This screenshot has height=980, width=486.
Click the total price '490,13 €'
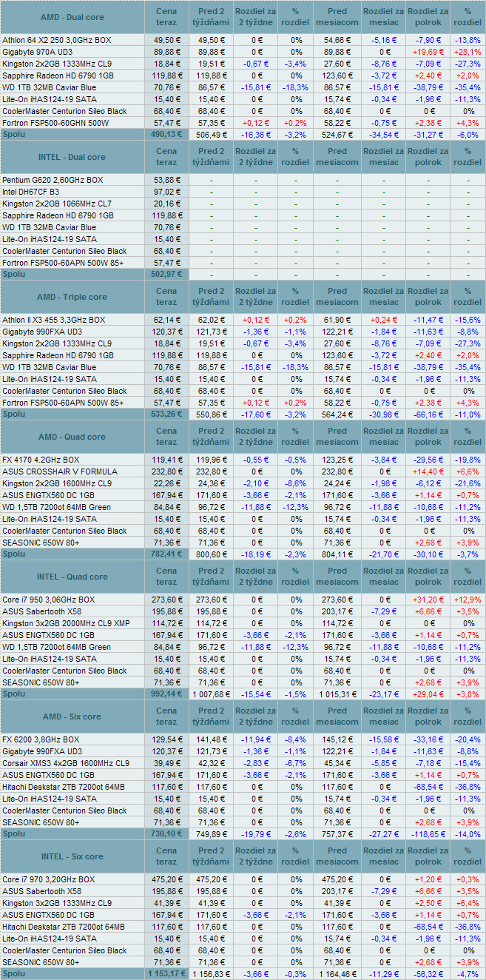pyautogui.click(x=166, y=134)
